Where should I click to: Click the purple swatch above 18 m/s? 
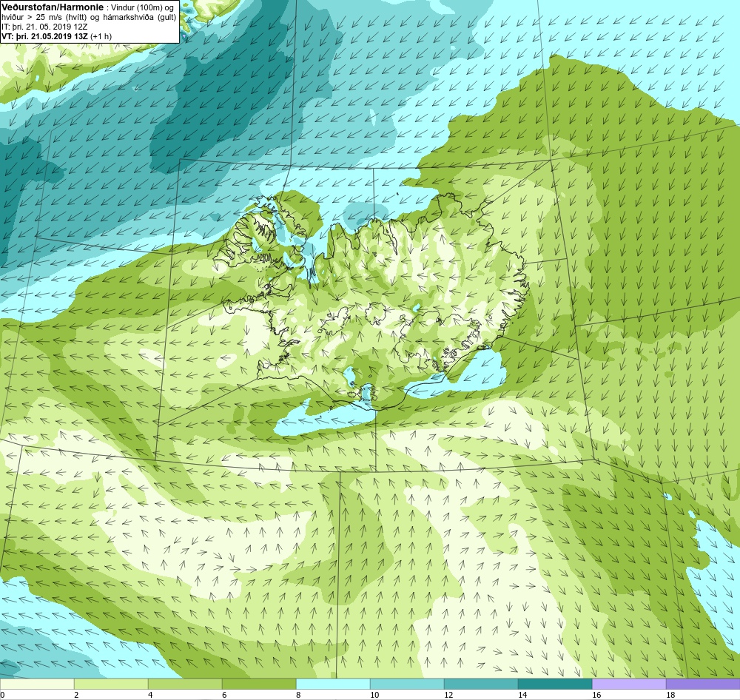pyautogui.click(x=703, y=684)
